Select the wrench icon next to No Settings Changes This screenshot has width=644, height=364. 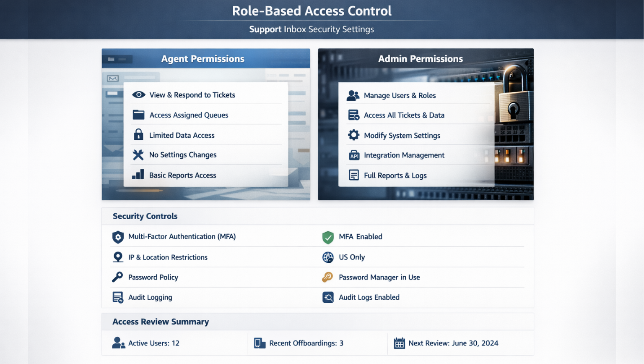(139, 155)
